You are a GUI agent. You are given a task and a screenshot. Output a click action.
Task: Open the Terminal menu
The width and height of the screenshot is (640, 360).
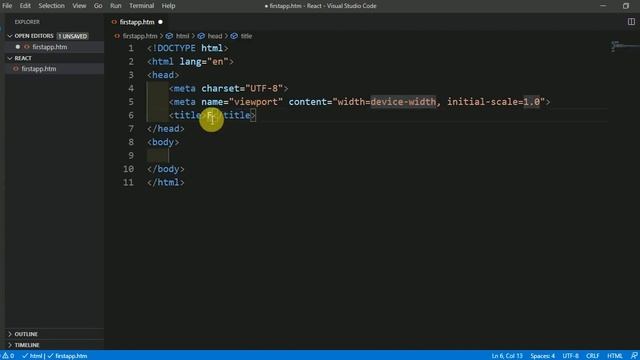tap(141, 6)
